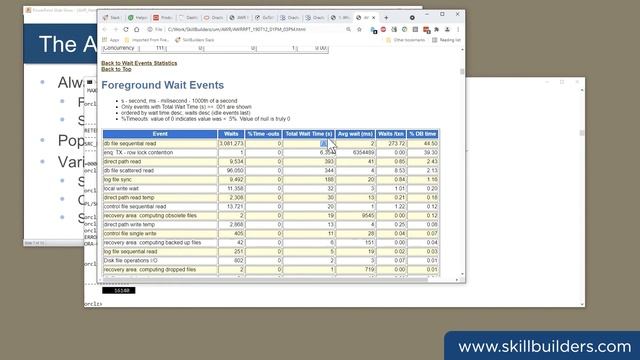Click the browser page horizontal scrollbar

[x=265, y=280]
